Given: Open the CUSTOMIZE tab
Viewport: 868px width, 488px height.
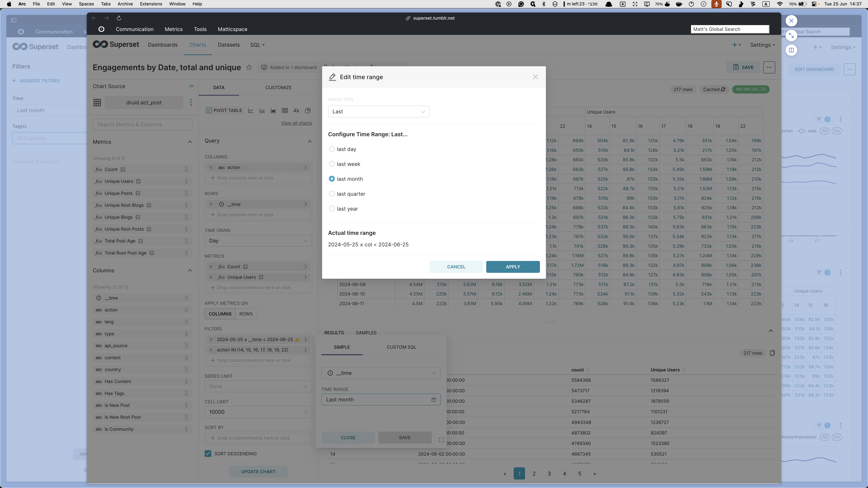Looking at the screenshot, I should point(278,87).
